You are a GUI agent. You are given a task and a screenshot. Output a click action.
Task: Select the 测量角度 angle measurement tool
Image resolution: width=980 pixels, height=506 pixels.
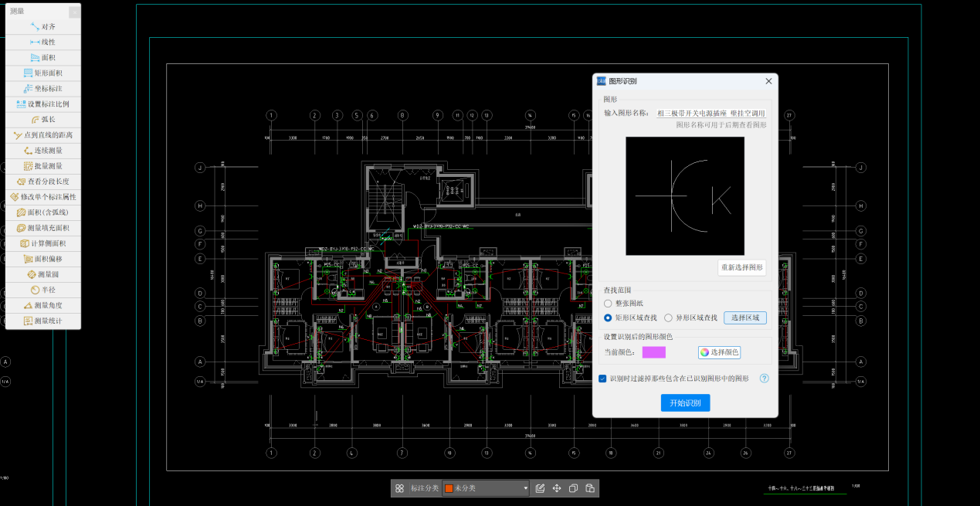pos(43,305)
